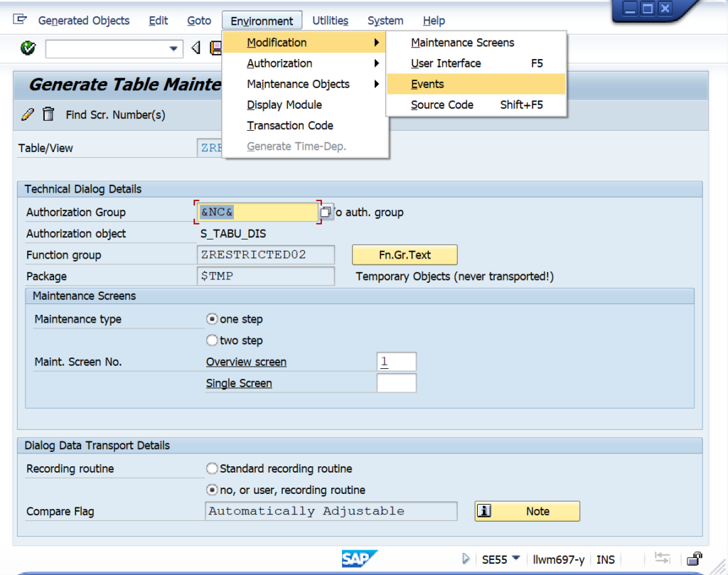Click the Delete trash icon
Image resolution: width=728 pixels, height=575 pixels.
48,114
